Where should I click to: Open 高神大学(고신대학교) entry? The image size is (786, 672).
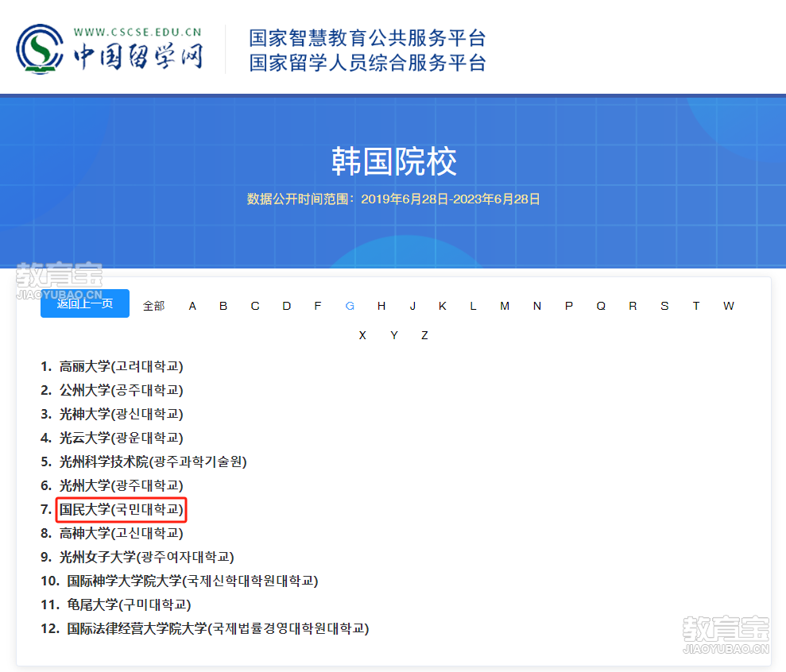(122, 533)
